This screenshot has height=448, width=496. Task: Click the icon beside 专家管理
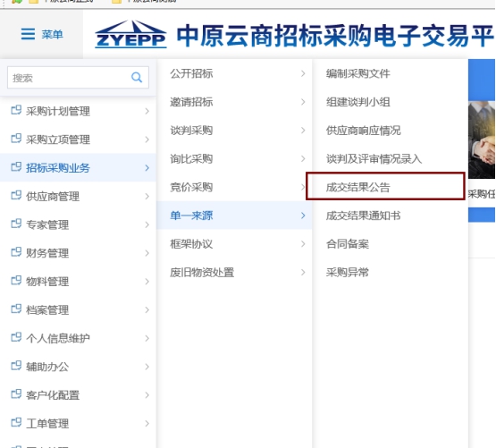[x=16, y=224]
